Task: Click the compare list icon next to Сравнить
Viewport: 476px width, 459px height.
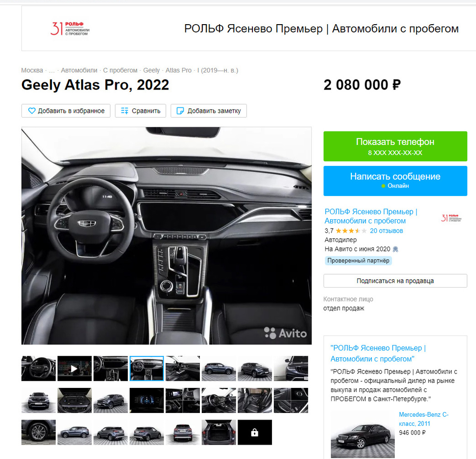Action: pyautogui.click(x=125, y=111)
